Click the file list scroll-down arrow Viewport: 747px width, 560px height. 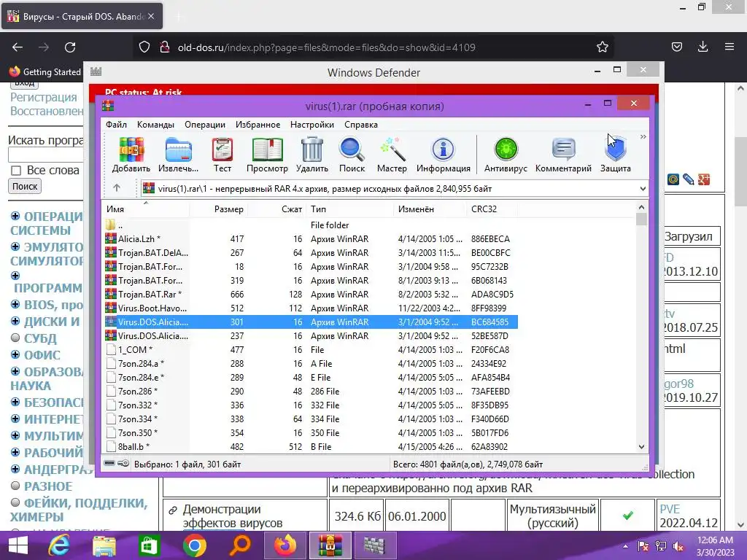coord(641,447)
